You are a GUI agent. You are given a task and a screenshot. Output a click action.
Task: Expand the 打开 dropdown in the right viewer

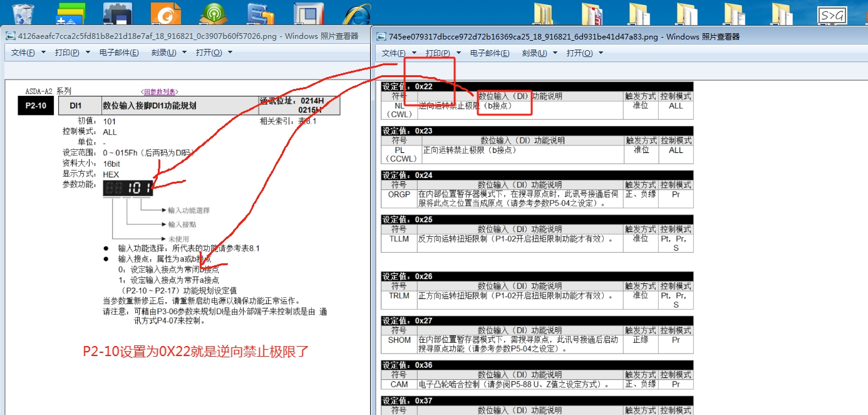pos(601,53)
